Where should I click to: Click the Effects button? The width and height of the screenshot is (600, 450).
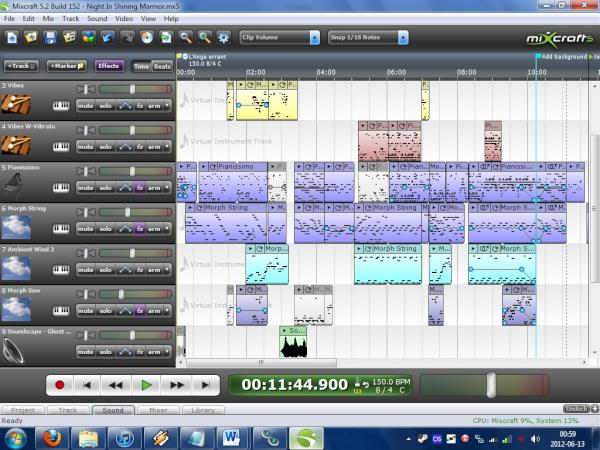109,66
